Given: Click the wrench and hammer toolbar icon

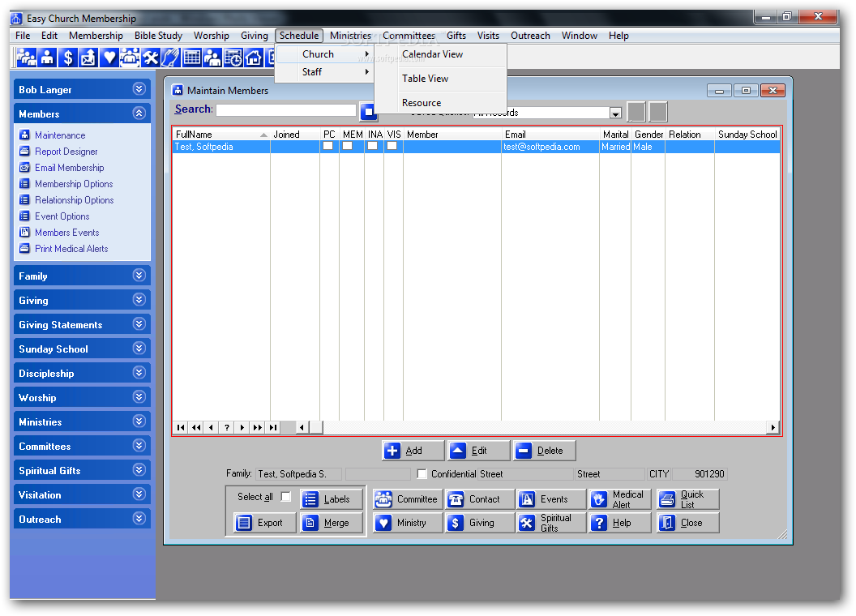Looking at the screenshot, I should click(x=150, y=58).
